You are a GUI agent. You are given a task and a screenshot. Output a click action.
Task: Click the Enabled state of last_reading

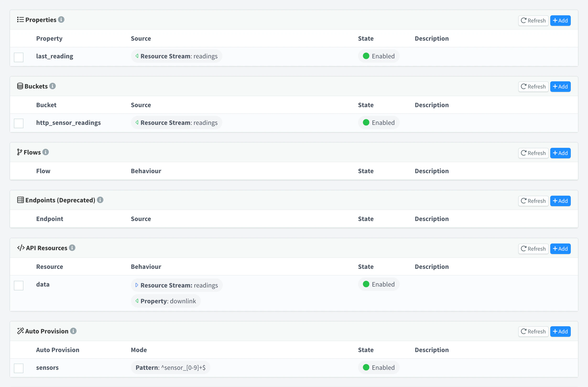click(x=378, y=56)
